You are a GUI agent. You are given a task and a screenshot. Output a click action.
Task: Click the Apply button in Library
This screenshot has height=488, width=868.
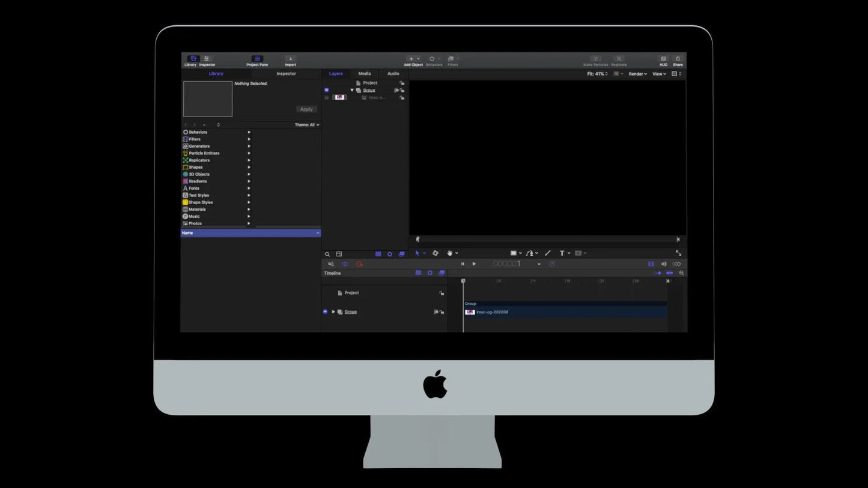coord(306,109)
